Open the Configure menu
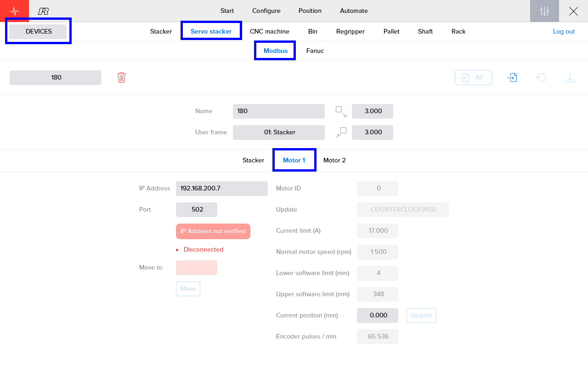 coord(266,11)
